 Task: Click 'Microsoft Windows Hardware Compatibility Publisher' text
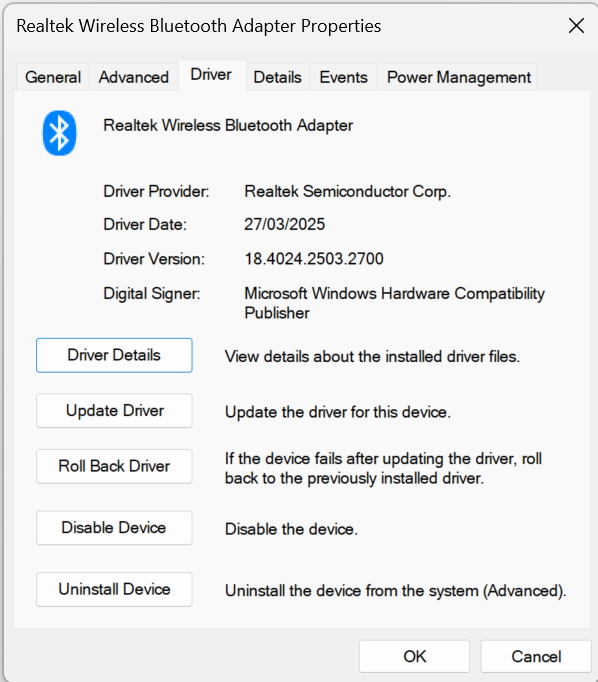[x=394, y=303]
